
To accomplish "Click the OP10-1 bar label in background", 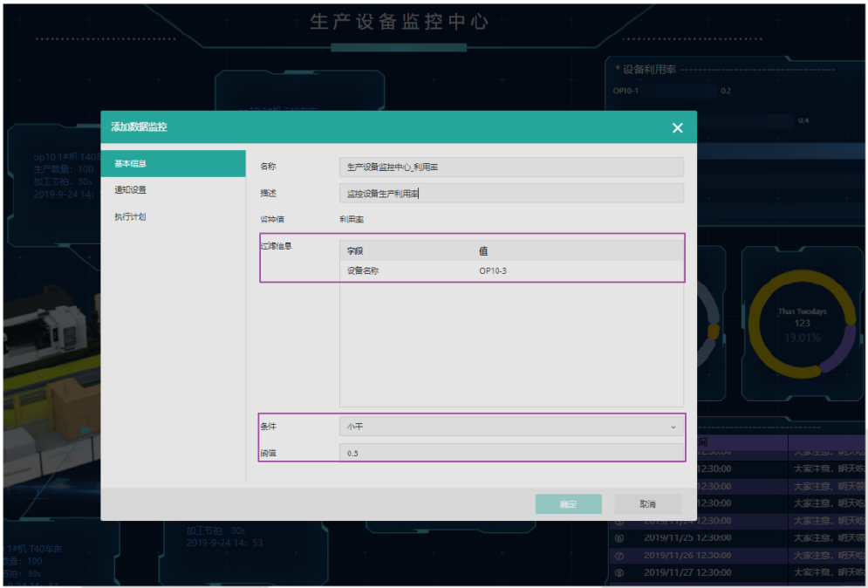I will click(625, 91).
